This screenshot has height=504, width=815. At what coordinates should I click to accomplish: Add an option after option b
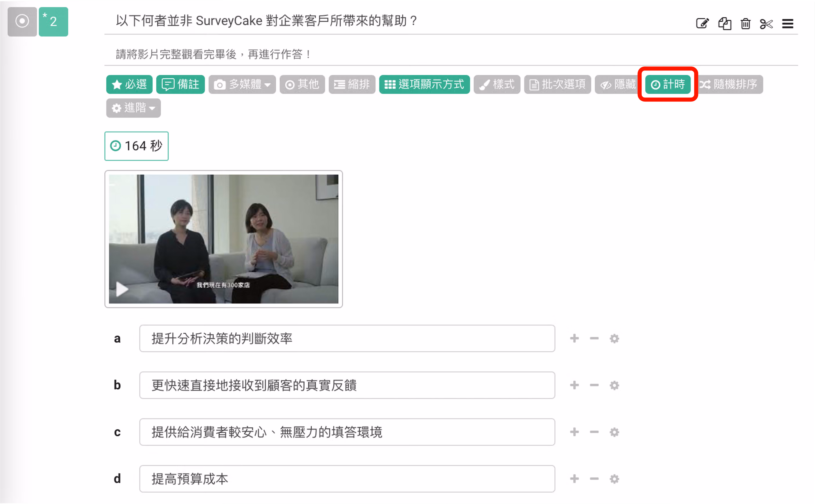[574, 385]
